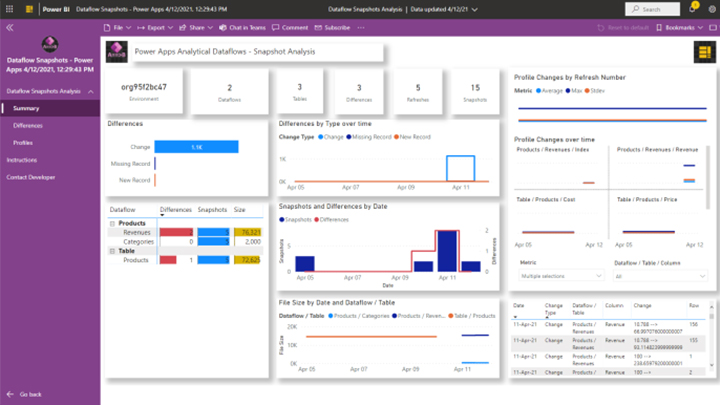This screenshot has width=720, height=405.
Task: Click the Missing Record legend item
Action: pos(369,137)
